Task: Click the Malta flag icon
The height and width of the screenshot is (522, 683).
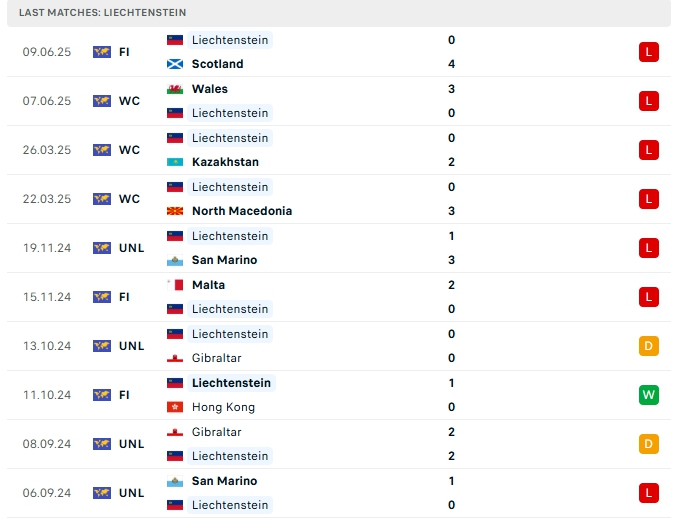Action: [x=175, y=285]
